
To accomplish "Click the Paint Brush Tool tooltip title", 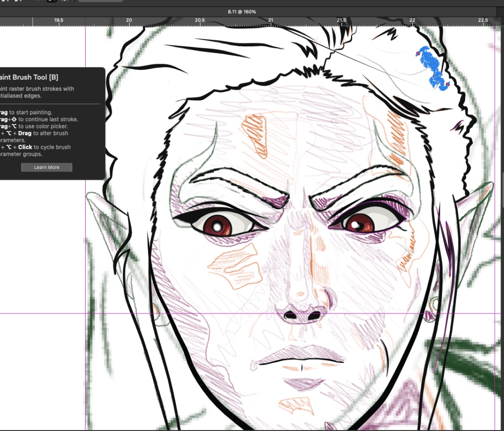I will (30, 77).
